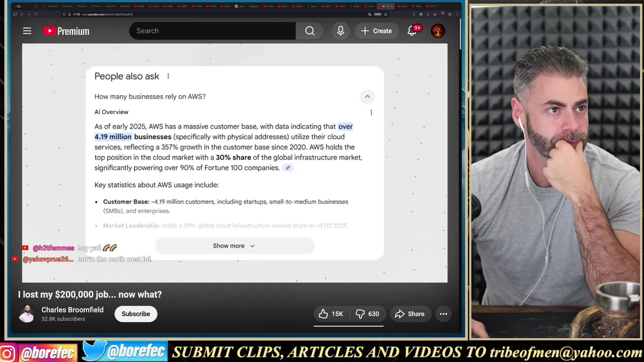Click the '32.8K subscribers' text

click(x=63, y=319)
